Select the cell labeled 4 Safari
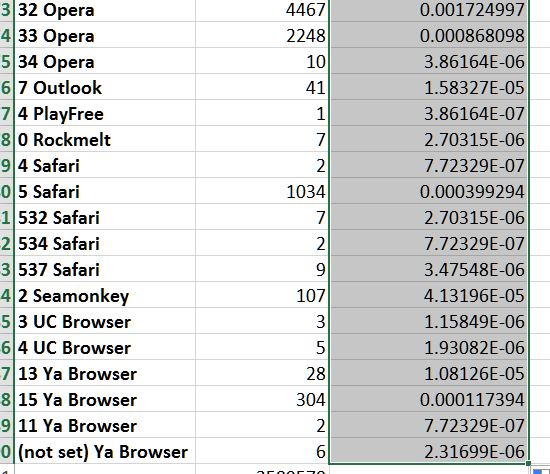 coord(105,165)
